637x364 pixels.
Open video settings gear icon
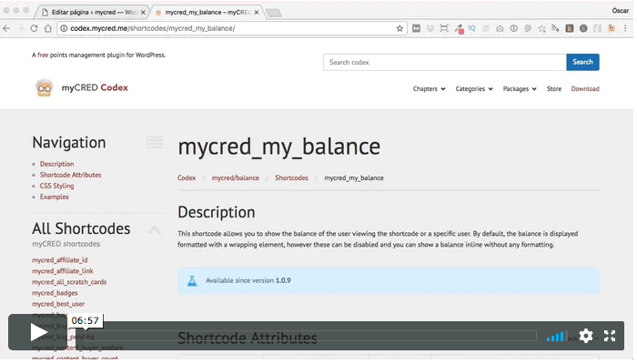(585, 336)
